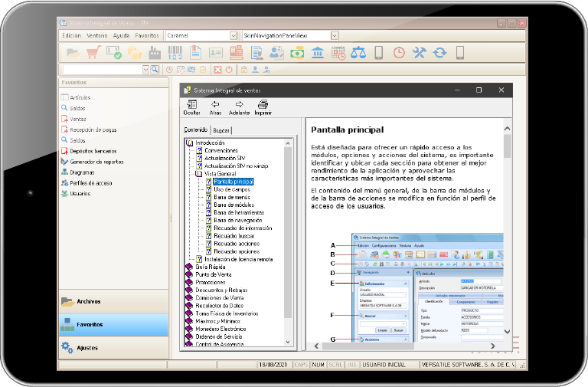The width and height of the screenshot is (588, 387).
Task: Expand the Monedero Electrónico book
Action: [189, 329]
